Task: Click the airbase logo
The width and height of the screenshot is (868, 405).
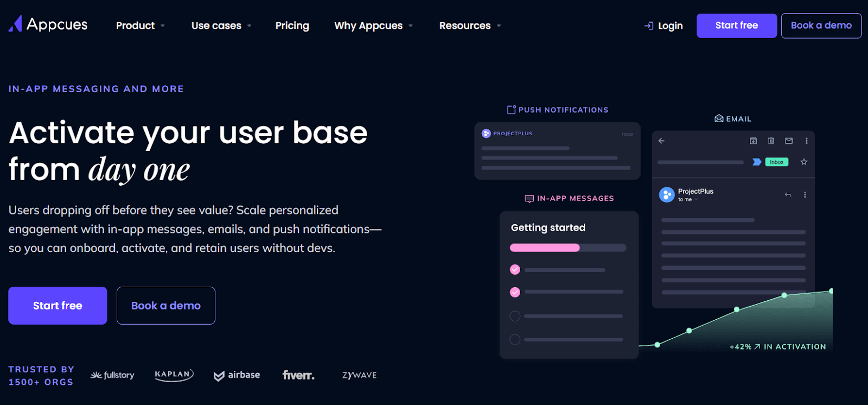Action: [237, 375]
